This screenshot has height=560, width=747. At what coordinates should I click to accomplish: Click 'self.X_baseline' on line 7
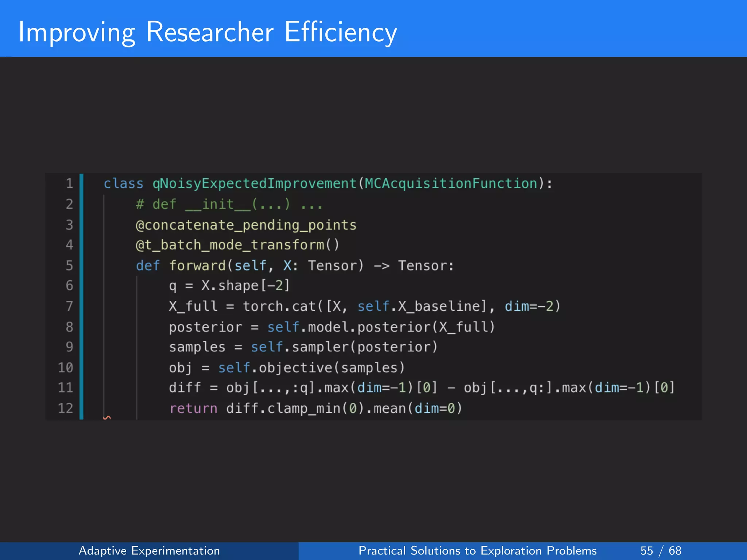[x=422, y=306]
